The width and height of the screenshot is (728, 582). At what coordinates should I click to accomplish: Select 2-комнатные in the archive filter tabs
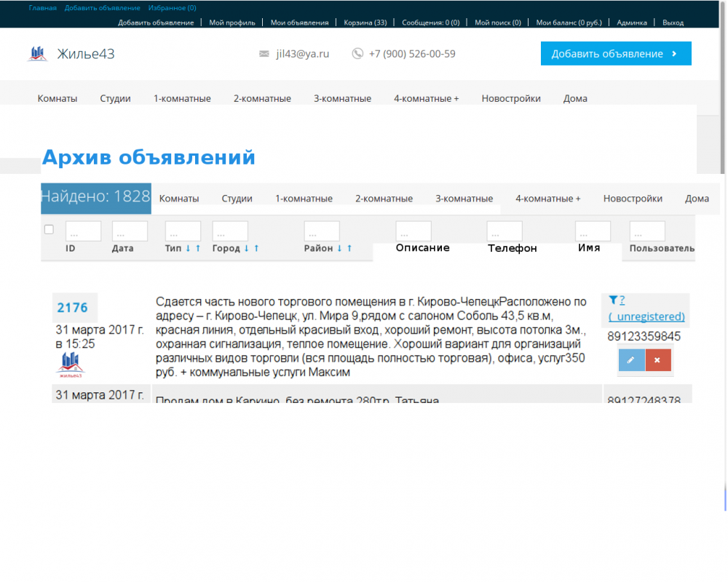[384, 199]
